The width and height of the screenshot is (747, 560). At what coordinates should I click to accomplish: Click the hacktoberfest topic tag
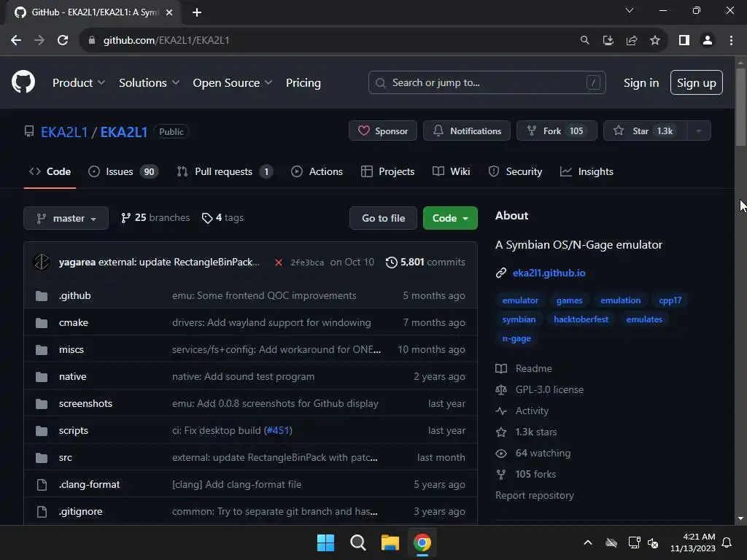point(581,319)
